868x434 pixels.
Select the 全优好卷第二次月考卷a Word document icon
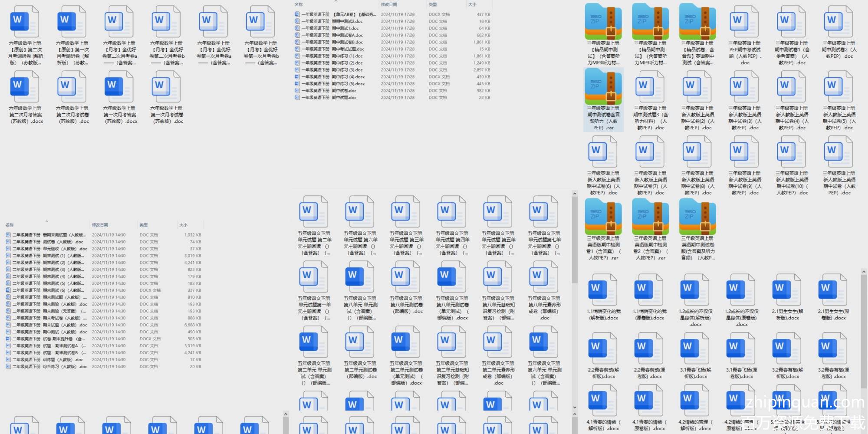click(119, 22)
